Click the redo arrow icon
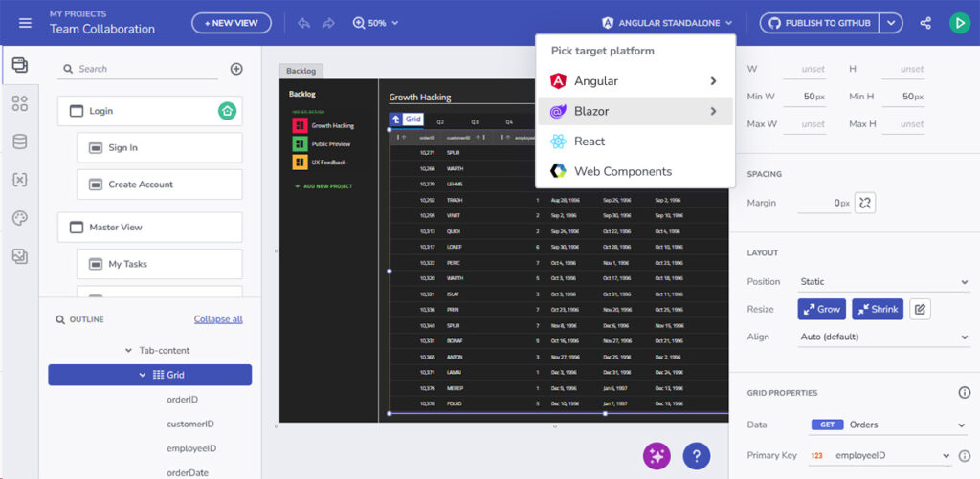Screen dimensions: 980x479 329,23
